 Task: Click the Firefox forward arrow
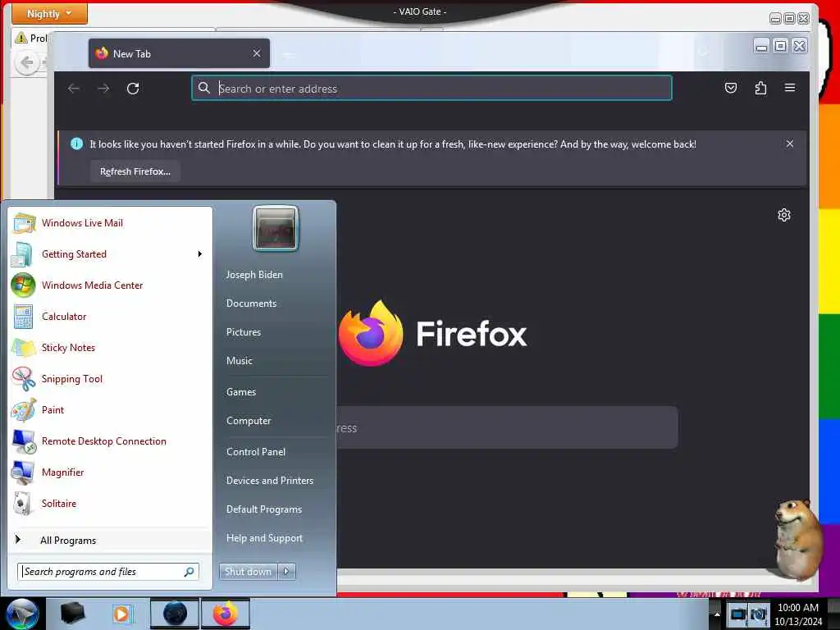[x=103, y=89]
